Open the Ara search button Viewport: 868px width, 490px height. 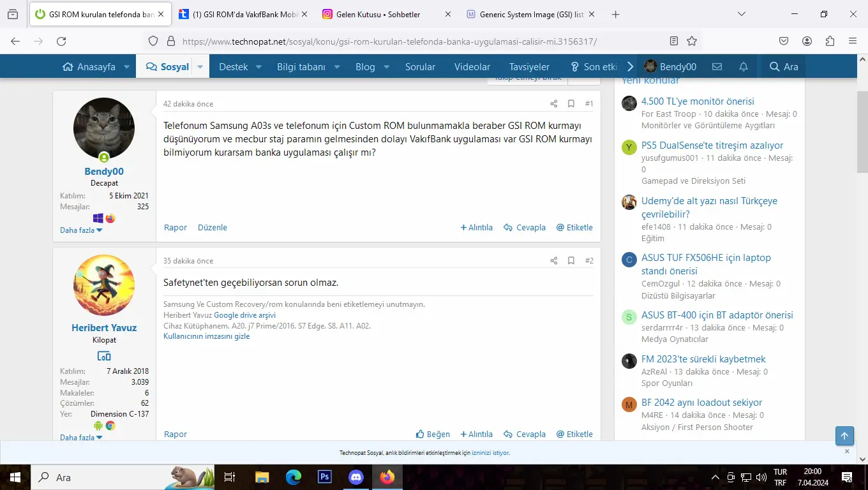[x=784, y=66]
